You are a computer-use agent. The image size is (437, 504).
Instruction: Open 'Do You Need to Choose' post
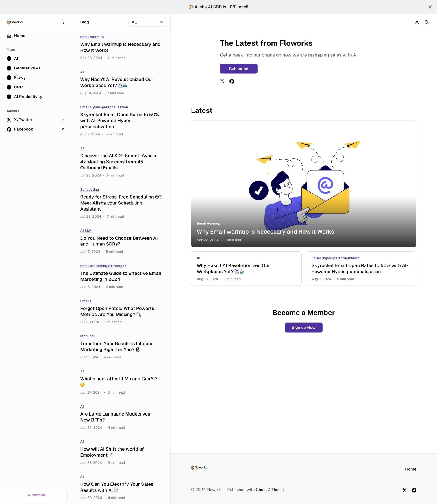point(119,241)
